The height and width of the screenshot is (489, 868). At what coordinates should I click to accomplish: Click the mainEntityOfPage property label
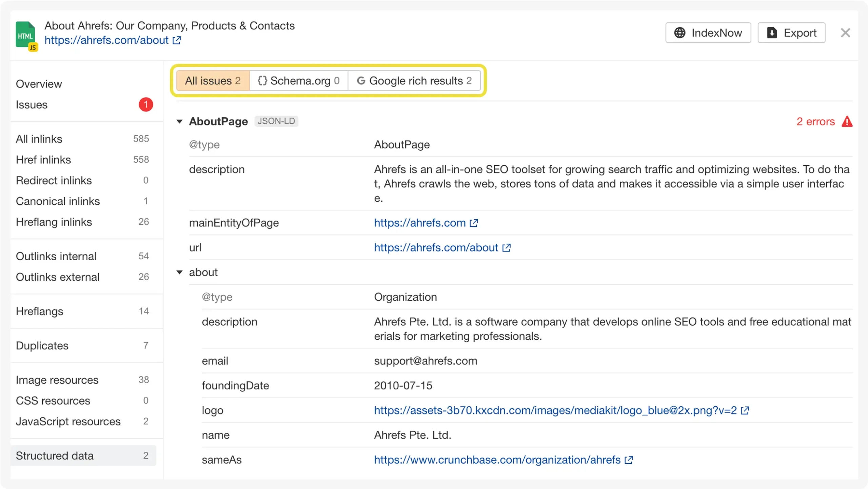234,223
